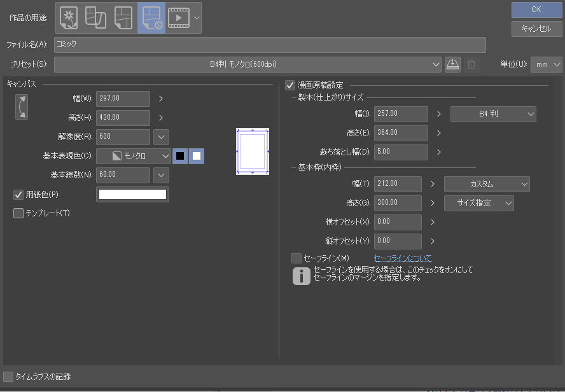The image size is (565, 392).
Task: Expand binding 幅(I) slider arrow
Action: coord(438,114)
